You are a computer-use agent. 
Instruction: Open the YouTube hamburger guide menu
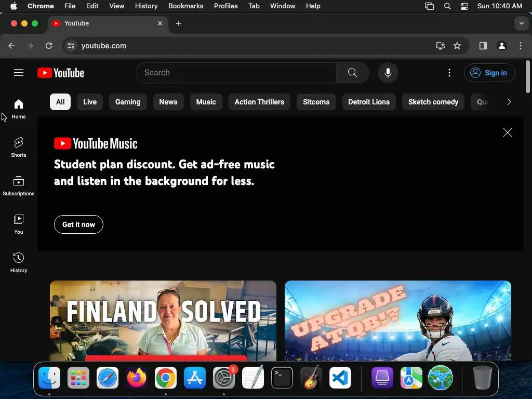19,73
